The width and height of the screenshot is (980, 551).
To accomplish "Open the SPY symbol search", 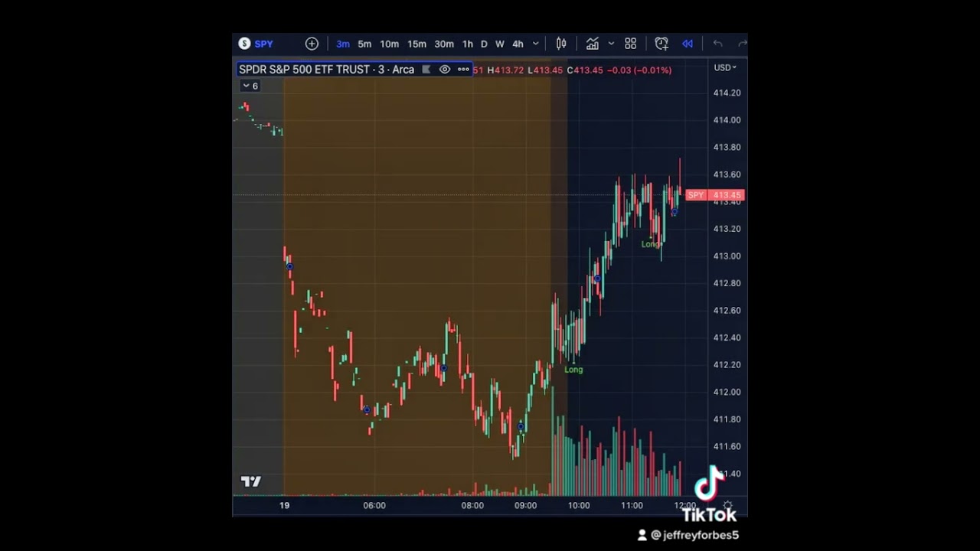I will 256,44.
